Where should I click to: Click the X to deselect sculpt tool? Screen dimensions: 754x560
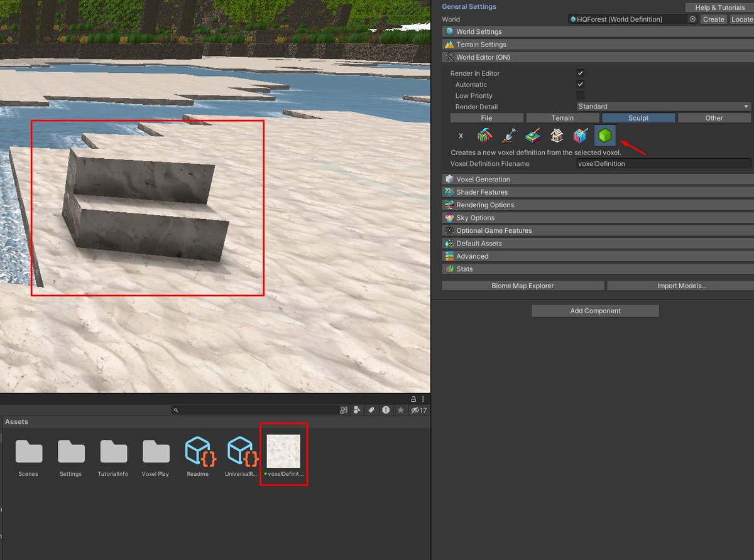coord(461,136)
